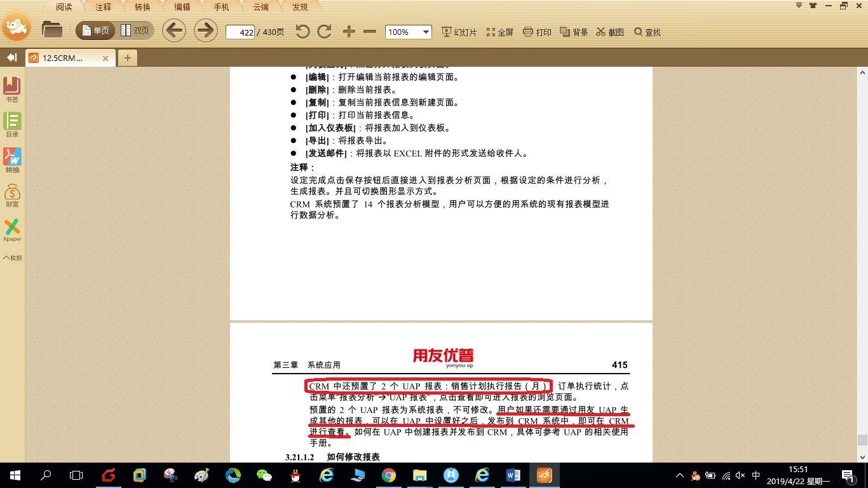Open the title bar dropdown menu arrow
The image size is (868, 488).
coord(799,6)
